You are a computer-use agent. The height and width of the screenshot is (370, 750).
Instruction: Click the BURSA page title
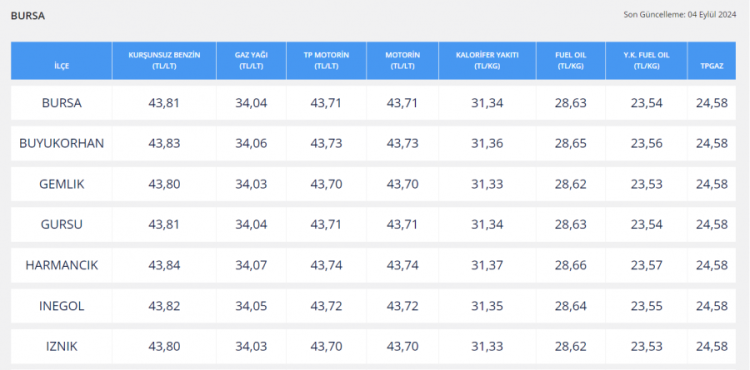pos(28,16)
